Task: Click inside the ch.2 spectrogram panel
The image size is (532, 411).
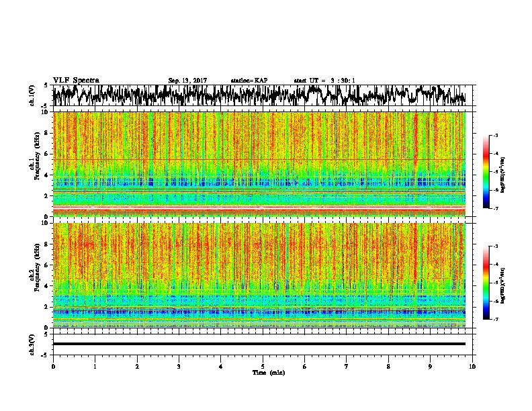Action: pos(259,275)
